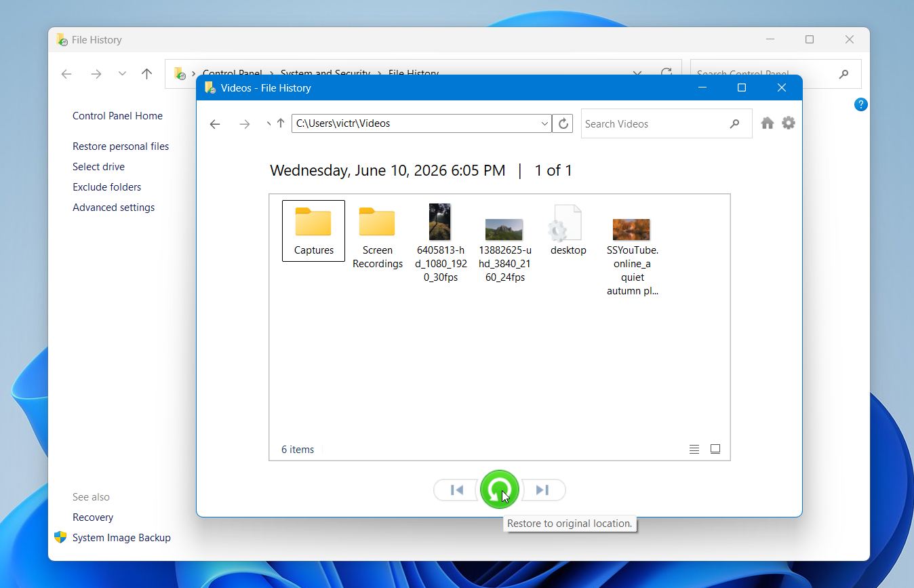The height and width of the screenshot is (588, 914).
Task: Refresh the Videos File History view
Action: [x=563, y=123]
